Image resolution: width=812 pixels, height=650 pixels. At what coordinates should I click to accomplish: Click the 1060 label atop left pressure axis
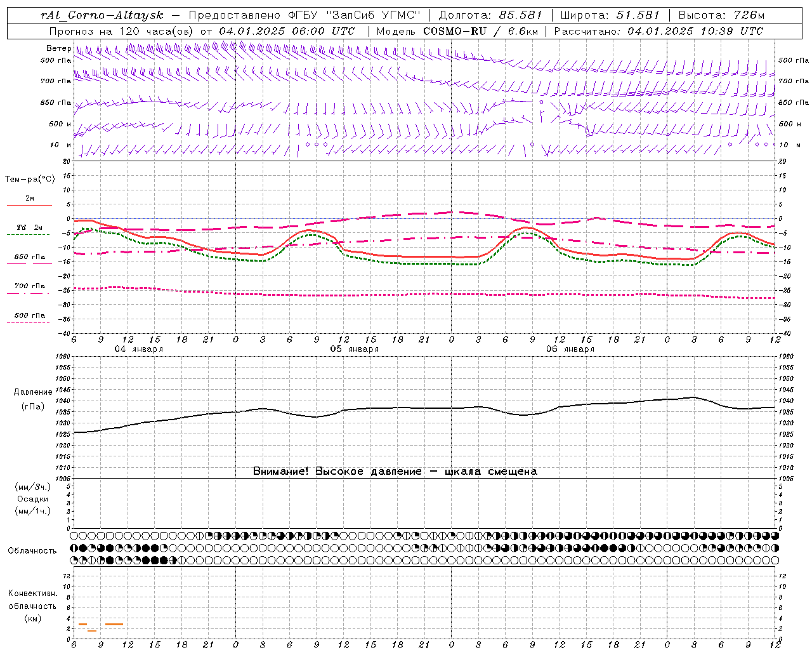click(x=64, y=357)
